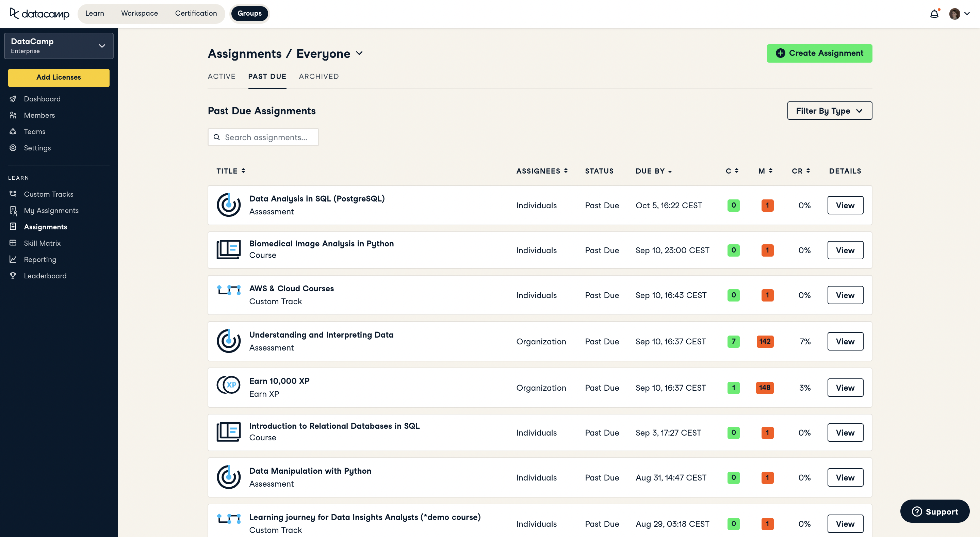Open the Skill Matrix sidebar icon
Image resolution: width=980 pixels, height=537 pixels.
point(13,243)
